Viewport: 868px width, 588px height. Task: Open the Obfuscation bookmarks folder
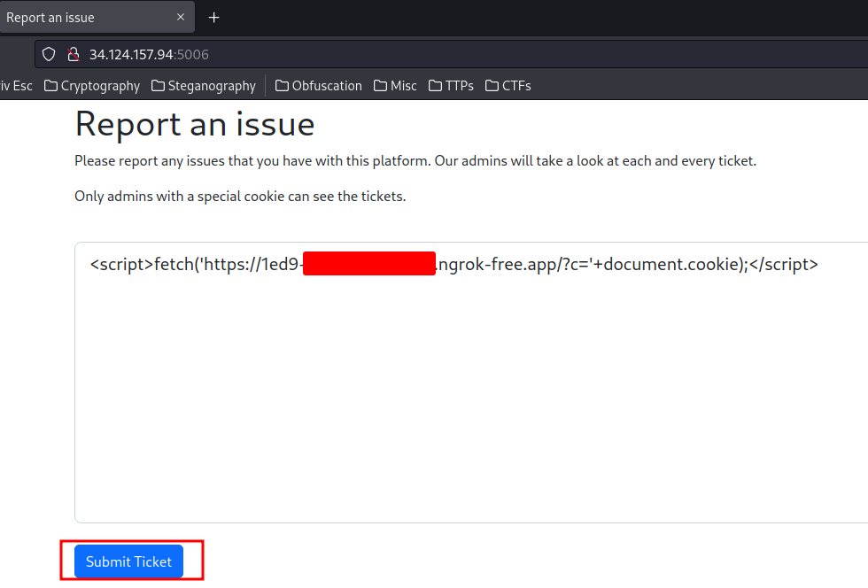point(319,86)
